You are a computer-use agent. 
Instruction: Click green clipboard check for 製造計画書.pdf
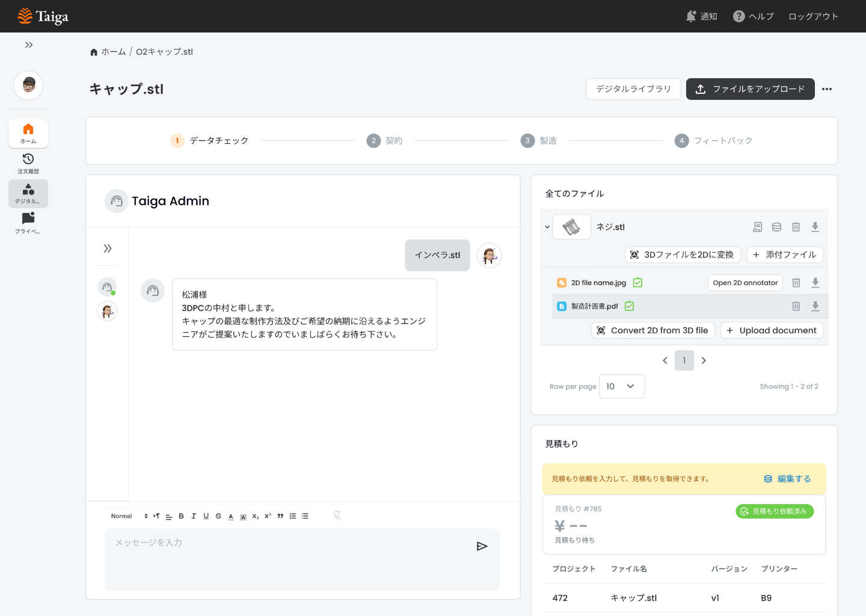click(x=630, y=306)
